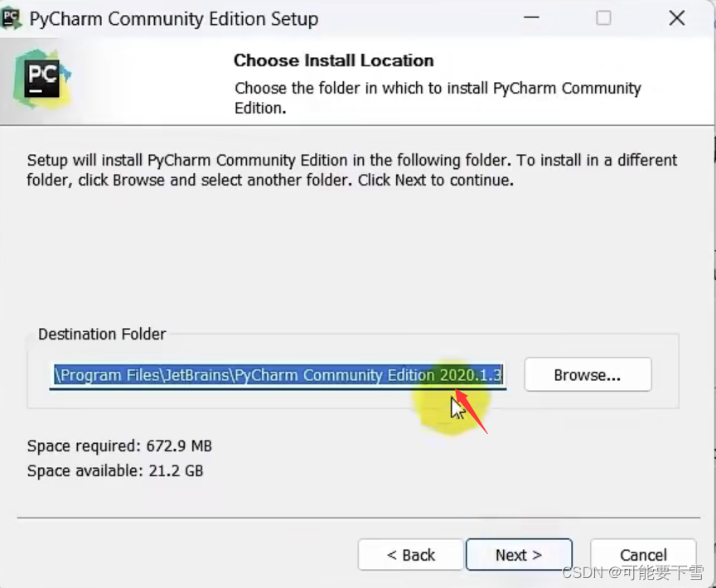Click the PyCharm logo in the title bar
The height and width of the screenshot is (588, 716).
pyautogui.click(x=12, y=17)
